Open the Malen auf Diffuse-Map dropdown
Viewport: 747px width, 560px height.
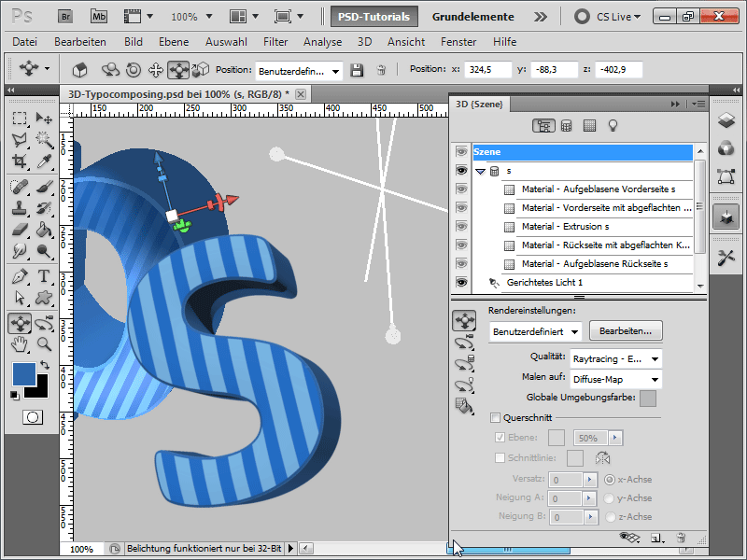tap(615, 380)
